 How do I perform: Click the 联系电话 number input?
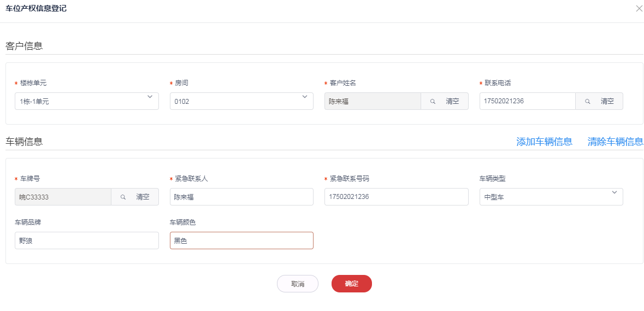(527, 101)
